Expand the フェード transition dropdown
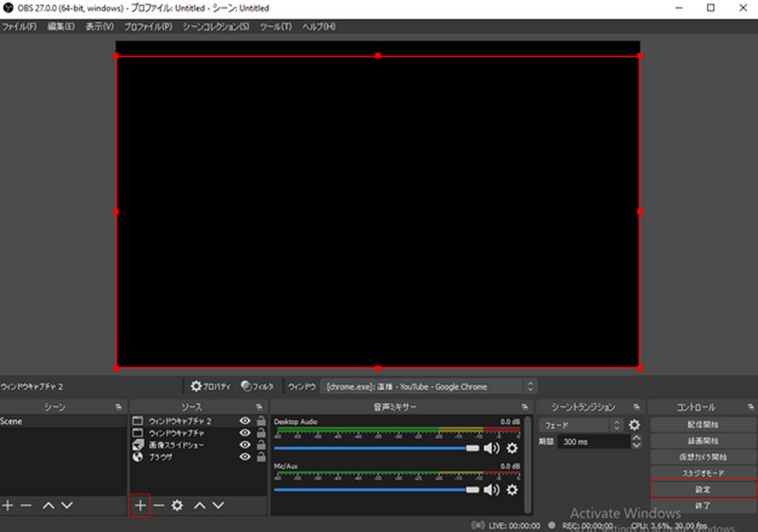Viewport: 758px width, 532px height. click(581, 425)
